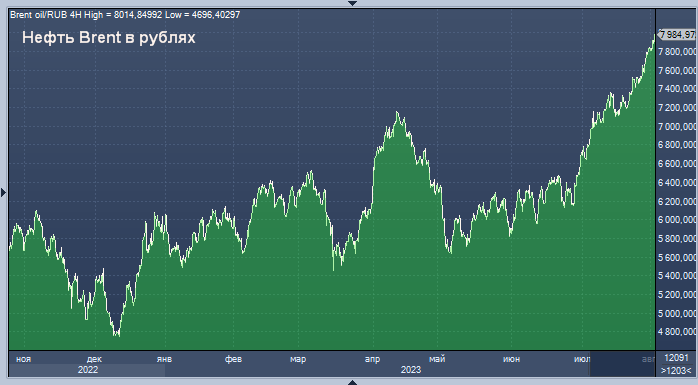Click the ноя month label
This screenshot has width=698, height=385.
click(23, 359)
